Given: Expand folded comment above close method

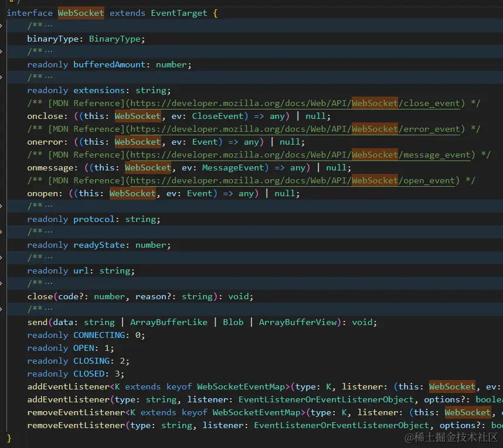Looking at the screenshot, I should coord(1,283).
